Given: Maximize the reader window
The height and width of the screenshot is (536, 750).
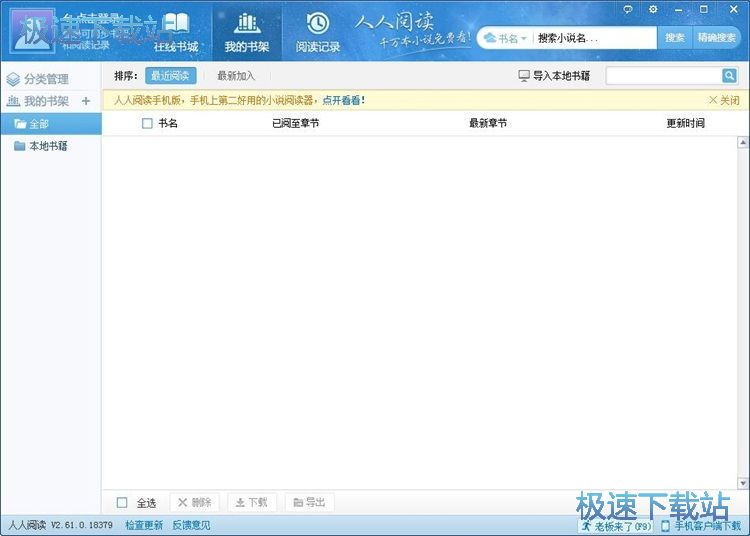Looking at the screenshot, I should pos(704,9).
